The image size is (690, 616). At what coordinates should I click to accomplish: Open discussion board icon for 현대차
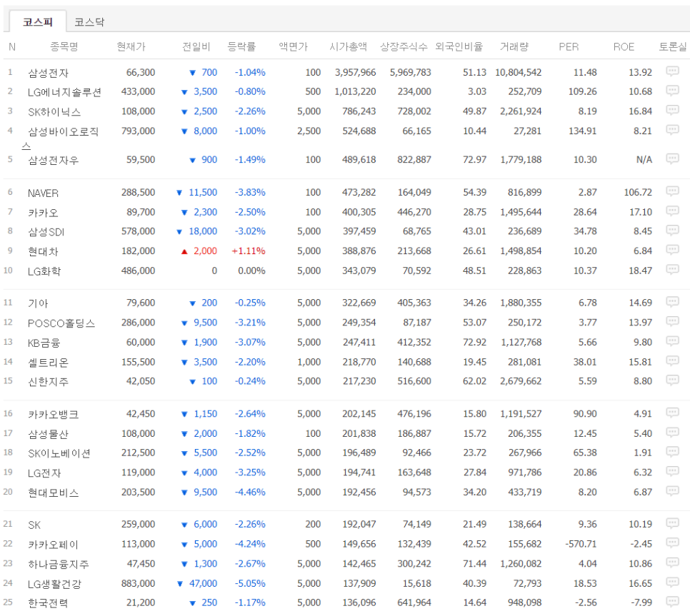coord(672,250)
